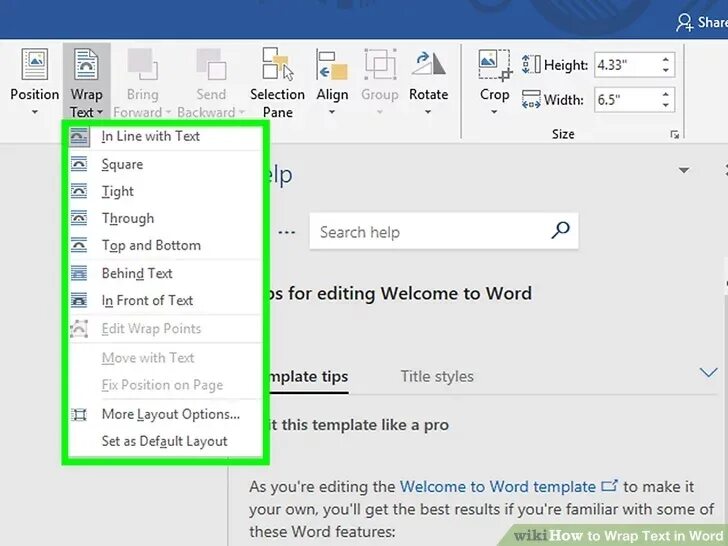This screenshot has width=728, height=546.
Task: Click the Rotate objects button
Action: click(x=428, y=81)
